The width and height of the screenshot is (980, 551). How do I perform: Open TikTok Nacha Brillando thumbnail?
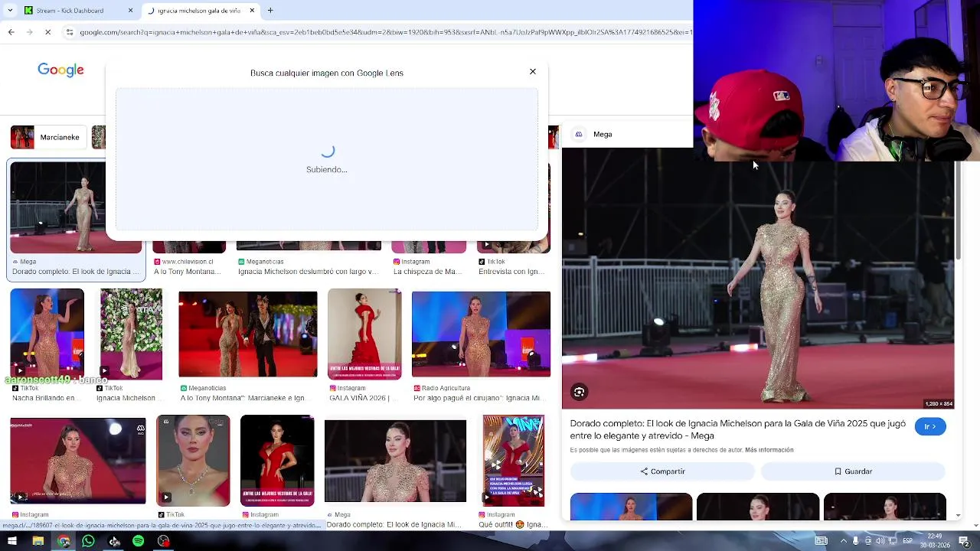coord(47,334)
